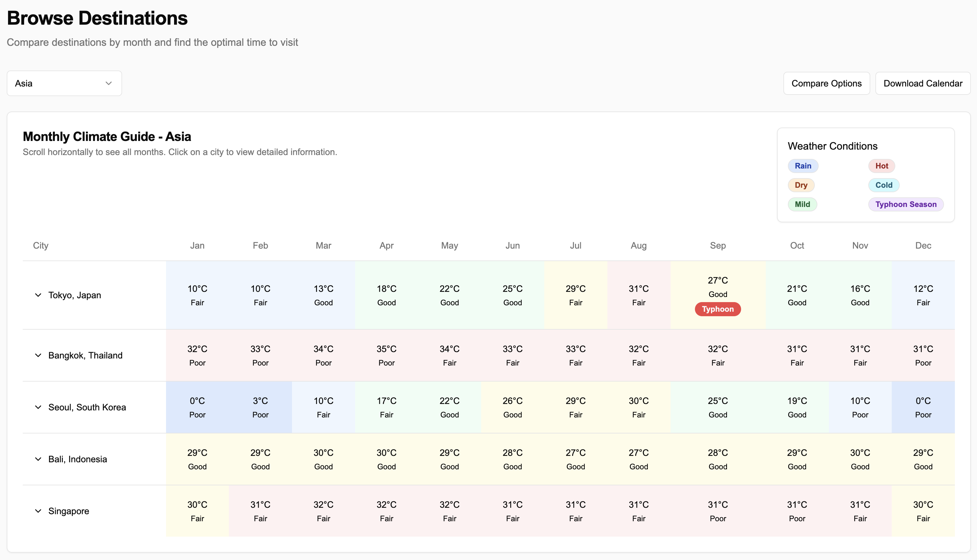The width and height of the screenshot is (977, 560).
Task: Open the Singapore city details
Action: tap(69, 511)
